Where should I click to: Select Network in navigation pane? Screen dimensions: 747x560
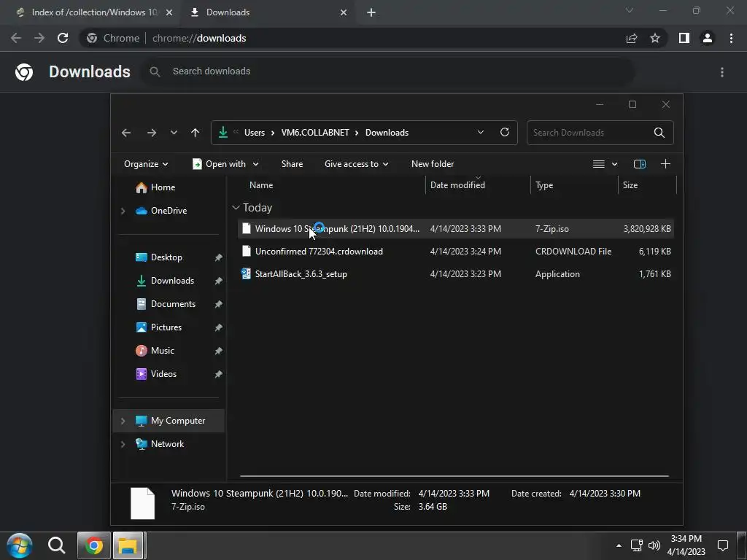[x=167, y=444]
